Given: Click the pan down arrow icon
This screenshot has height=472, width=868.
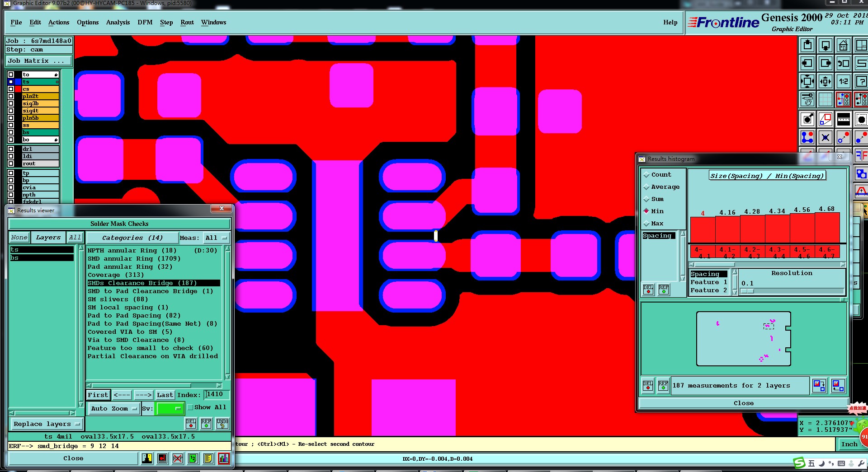Looking at the screenshot, I should click(x=826, y=45).
